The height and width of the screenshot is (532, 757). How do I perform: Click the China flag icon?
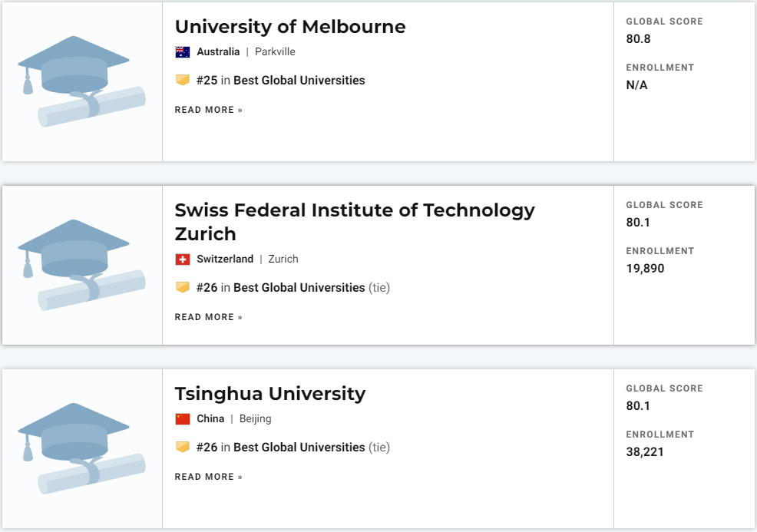182,419
